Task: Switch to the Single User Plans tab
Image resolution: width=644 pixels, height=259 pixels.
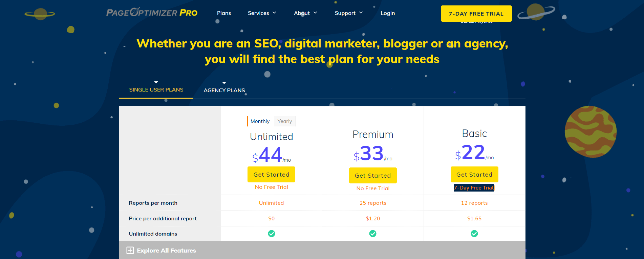Action: 156,89
